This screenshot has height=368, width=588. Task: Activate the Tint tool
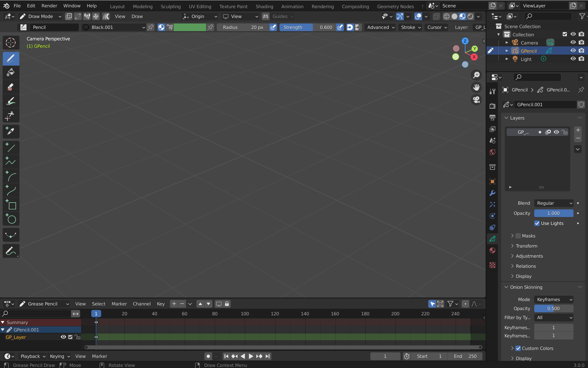pyautogui.click(x=11, y=101)
